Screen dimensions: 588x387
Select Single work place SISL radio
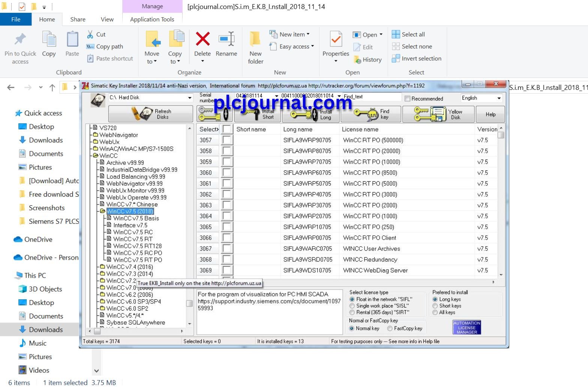pyautogui.click(x=352, y=306)
